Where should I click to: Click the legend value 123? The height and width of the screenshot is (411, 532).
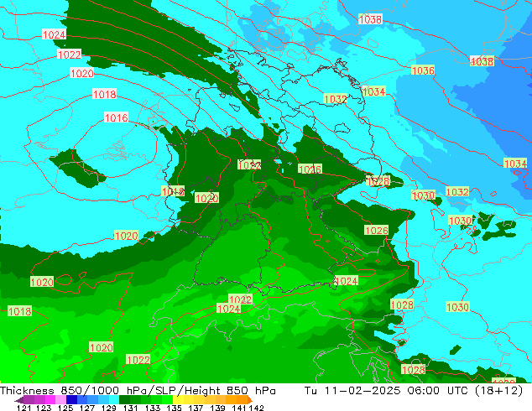[x=44, y=408]
